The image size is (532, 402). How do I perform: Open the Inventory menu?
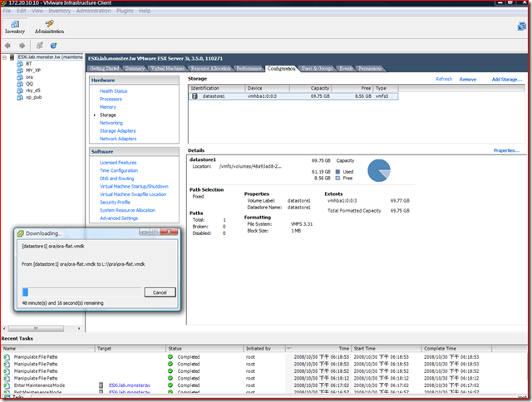[59, 11]
